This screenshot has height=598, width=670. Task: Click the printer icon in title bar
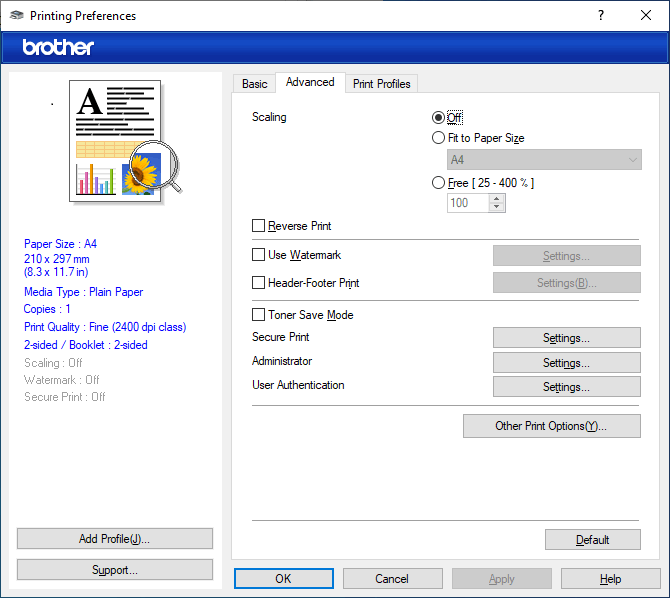coord(17,16)
